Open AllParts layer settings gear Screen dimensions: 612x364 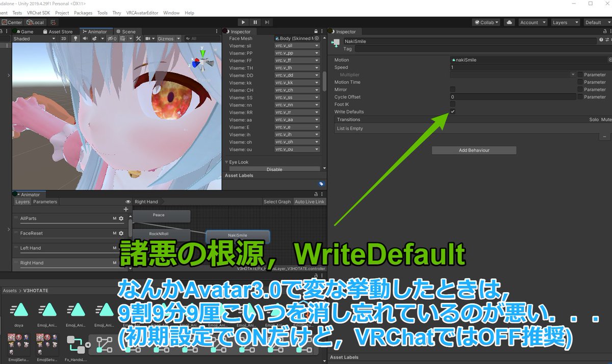[121, 218]
